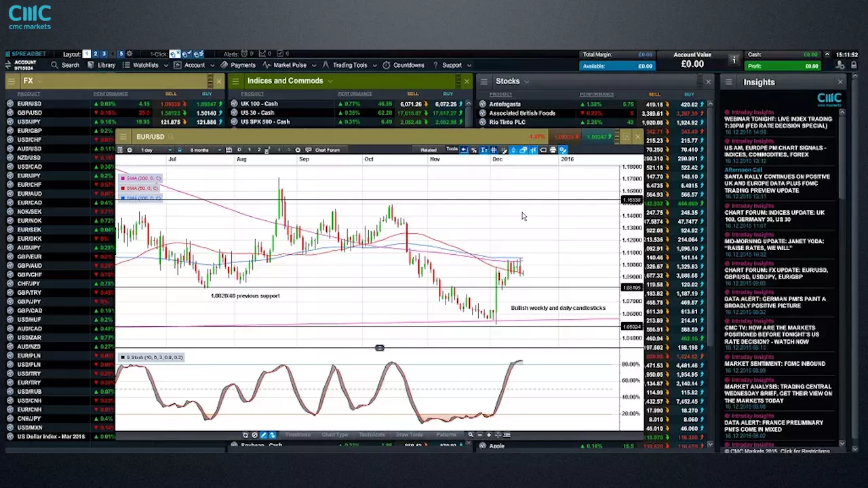Open the FX panel hamburger menu
Screen dimensions: 868x488
pos(11,81)
